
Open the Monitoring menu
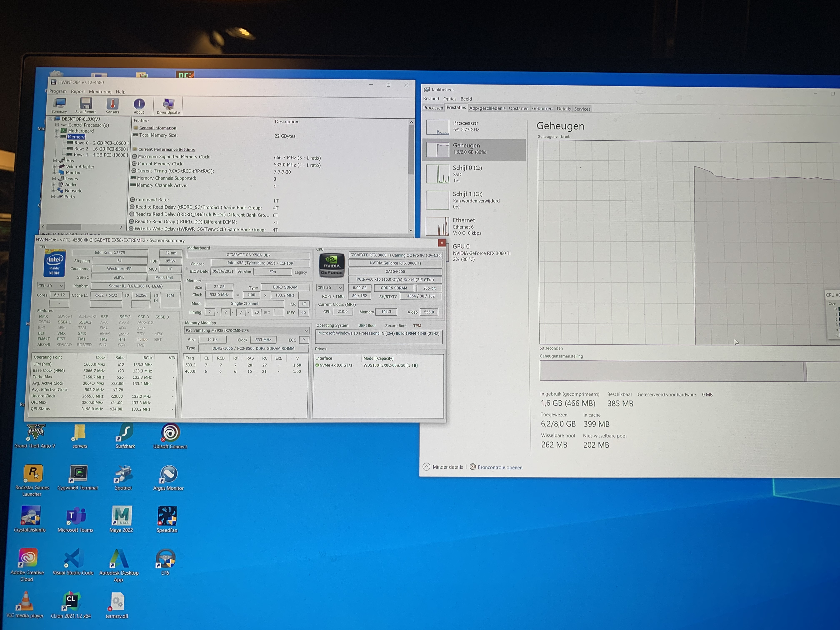point(100,91)
